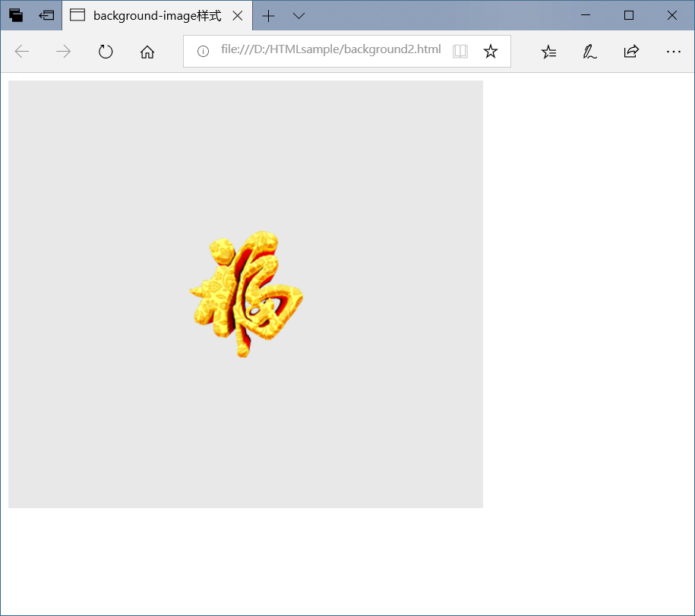Screen dimensions: 695x616
Task: Click the golden 福 character image
Action: 246,294
